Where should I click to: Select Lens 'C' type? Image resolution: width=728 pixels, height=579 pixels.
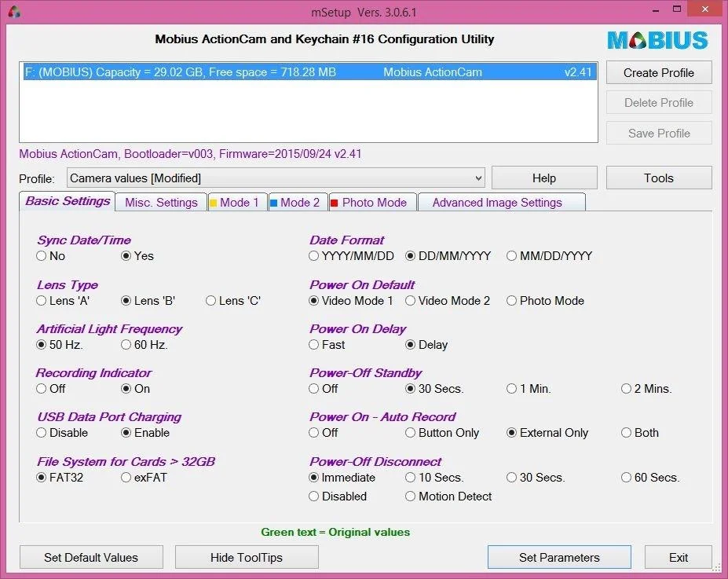[x=233, y=301]
